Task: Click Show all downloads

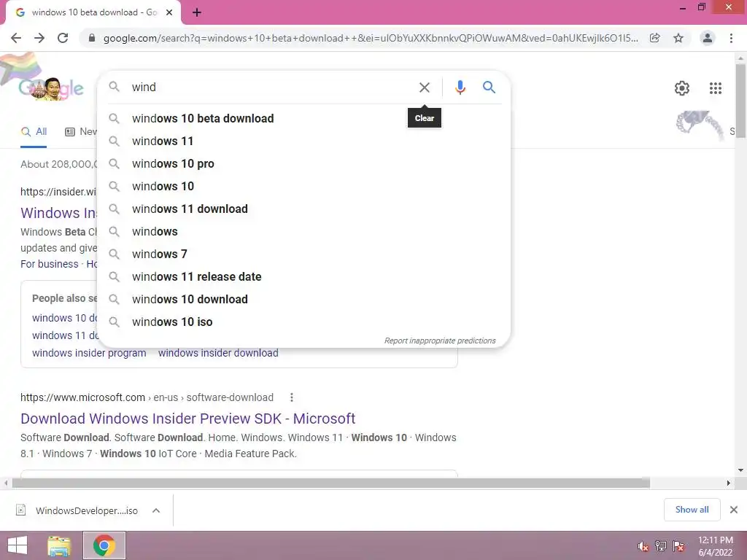Action: click(x=692, y=510)
